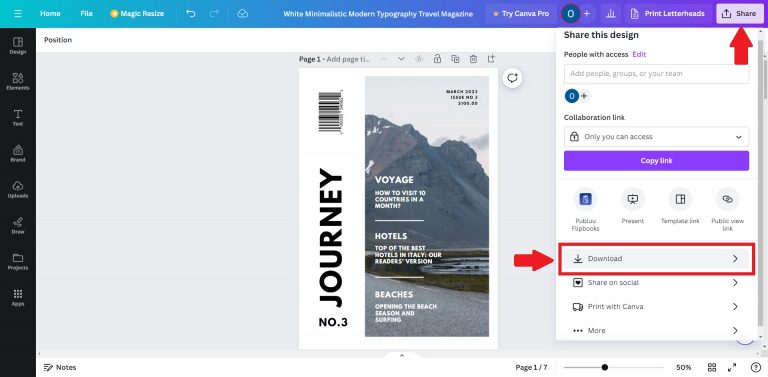The height and width of the screenshot is (377, 768).
Task: Click the Copy link button
Action: [656, 161]
